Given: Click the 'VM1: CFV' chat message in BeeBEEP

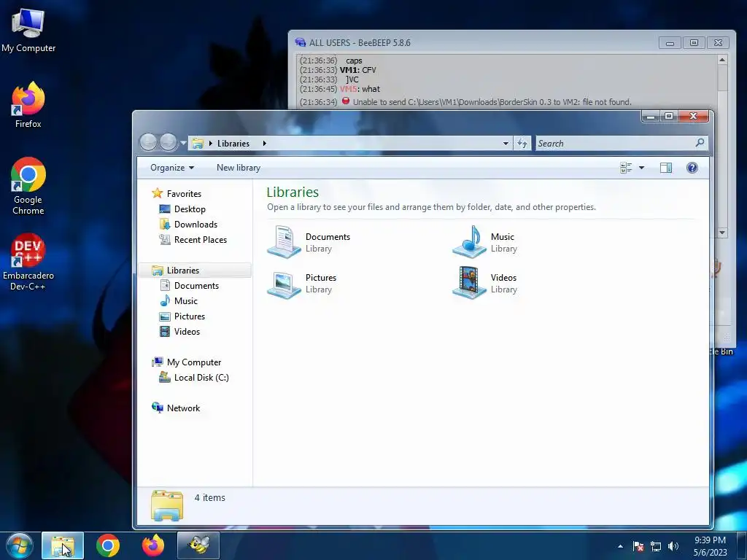Looking at the screenshot, I should pyautogui.click(x=357, y=70).
